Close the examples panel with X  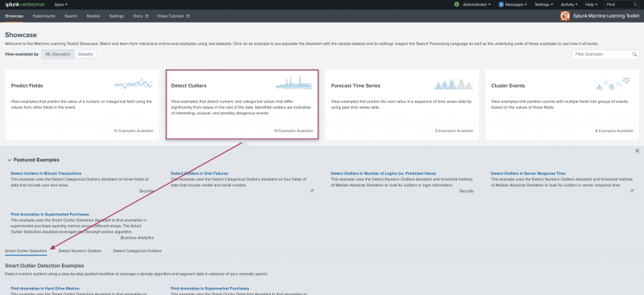637,151
